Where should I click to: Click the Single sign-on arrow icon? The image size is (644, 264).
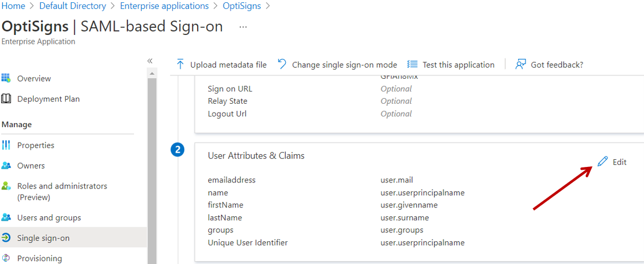point(6,238)
